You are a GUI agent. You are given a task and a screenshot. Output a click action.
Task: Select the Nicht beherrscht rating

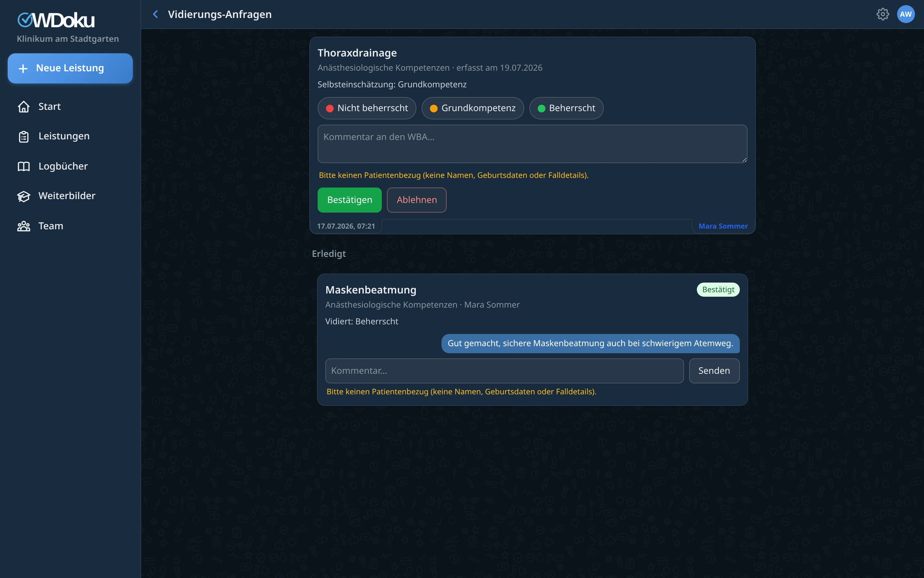[366, 108]
